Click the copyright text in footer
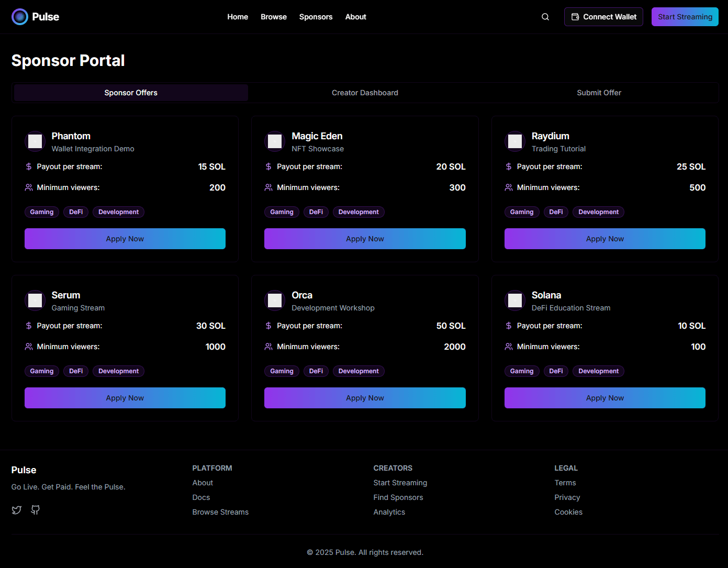The height and width of the screenshot is (568, 728). point(365,552)
